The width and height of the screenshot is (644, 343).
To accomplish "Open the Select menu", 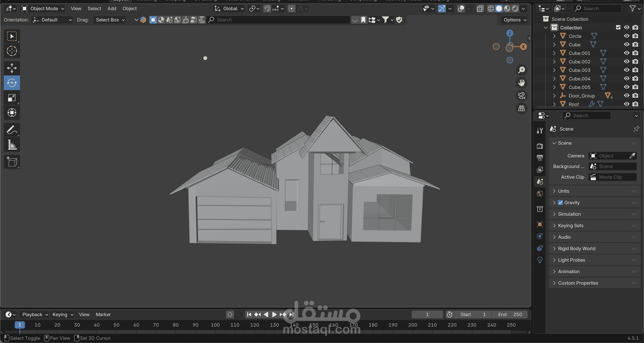I will [x=94, y=9].
